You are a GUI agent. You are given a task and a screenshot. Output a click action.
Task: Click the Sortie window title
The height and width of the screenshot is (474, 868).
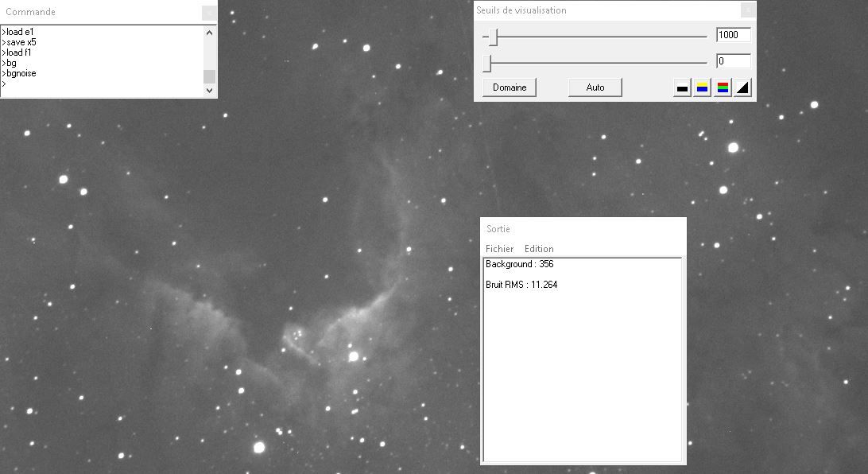click(498, 229)
